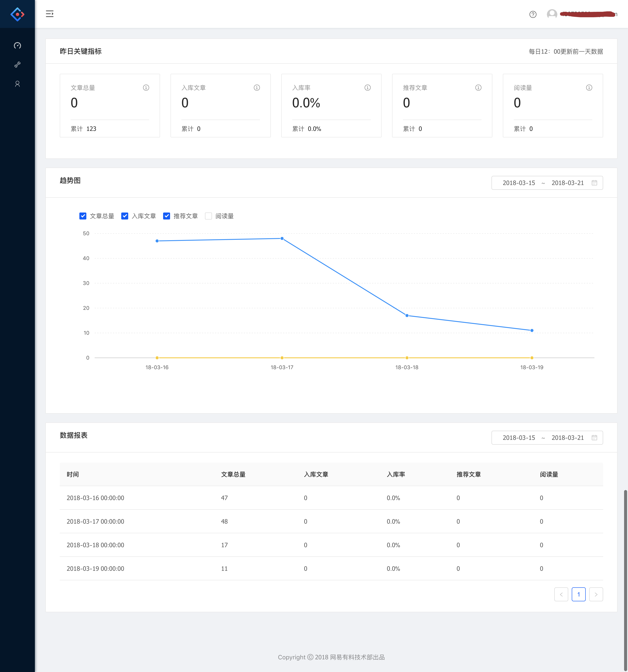The height and width of the screenshot is (672, 628).
Task: Open the 数据报表 date range calendar icon
Action: point(594,438)
